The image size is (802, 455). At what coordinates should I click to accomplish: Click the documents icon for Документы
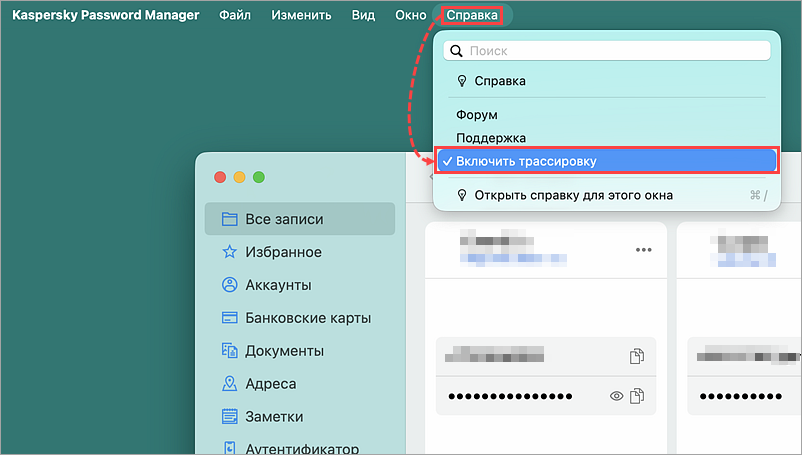[229, 351]
